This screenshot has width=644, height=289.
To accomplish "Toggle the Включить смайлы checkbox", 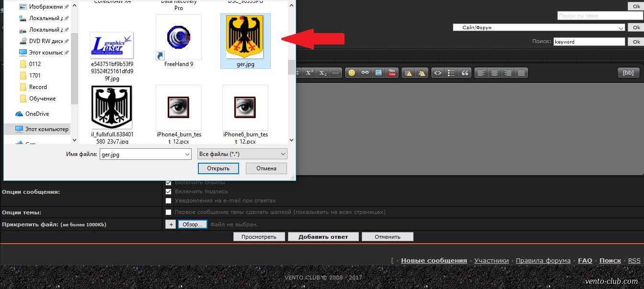I will (168, 182).
